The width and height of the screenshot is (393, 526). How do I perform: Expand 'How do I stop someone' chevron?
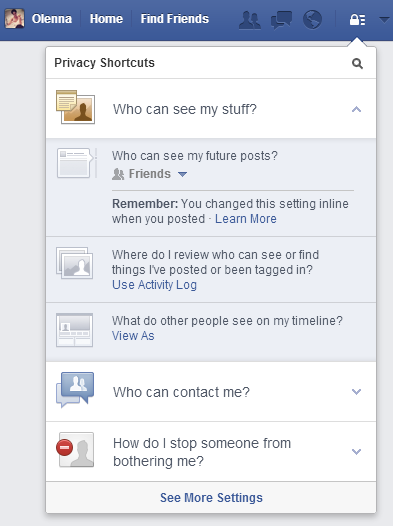[356, 452]
